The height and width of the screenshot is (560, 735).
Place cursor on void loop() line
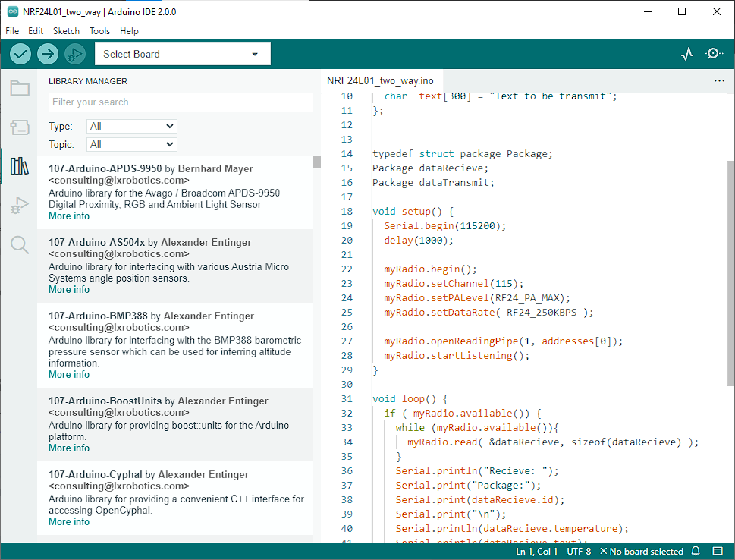pyautogui.click(x=410, y=399)
